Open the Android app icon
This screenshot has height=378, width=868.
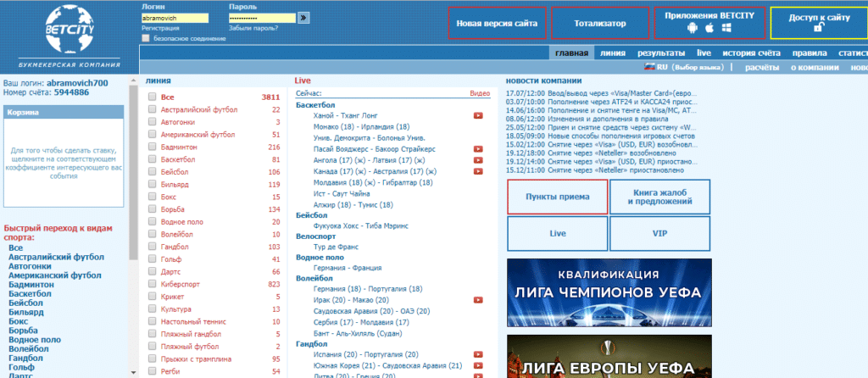(x=693, y=28)
